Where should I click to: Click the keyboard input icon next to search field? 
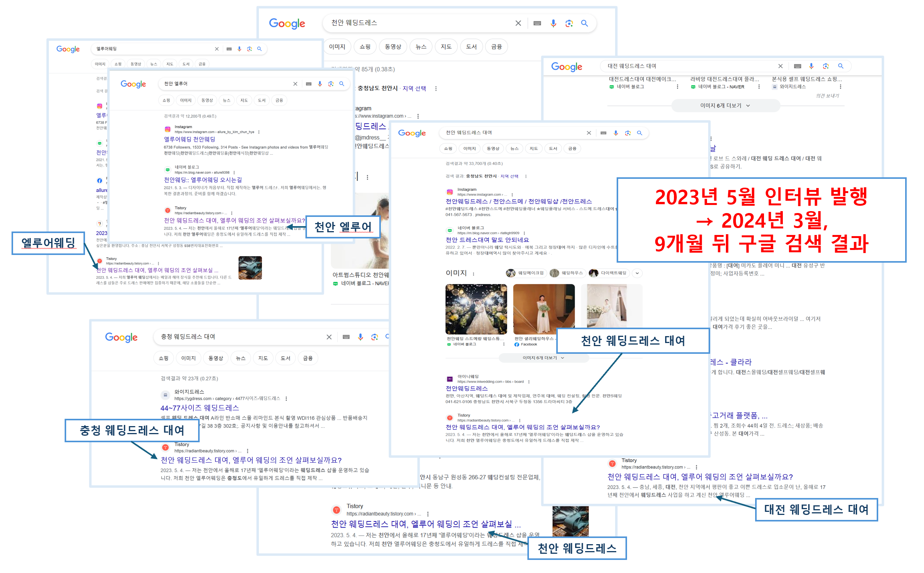click(x=537, y=23)
